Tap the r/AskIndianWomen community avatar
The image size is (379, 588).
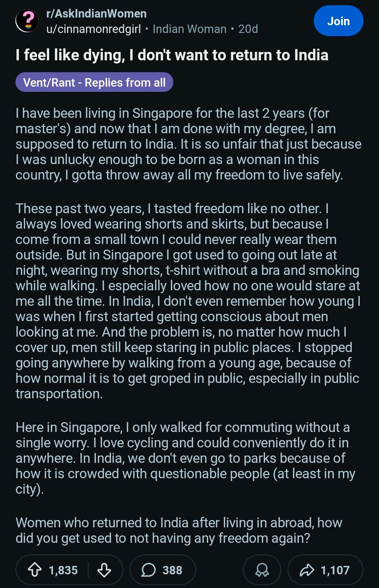[27, 21]
